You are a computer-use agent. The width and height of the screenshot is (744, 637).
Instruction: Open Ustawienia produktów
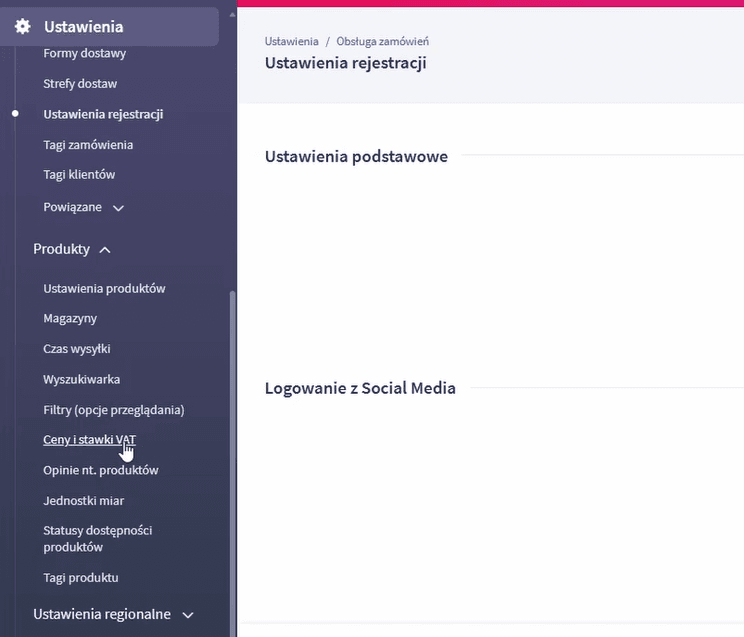click(104, 289)
